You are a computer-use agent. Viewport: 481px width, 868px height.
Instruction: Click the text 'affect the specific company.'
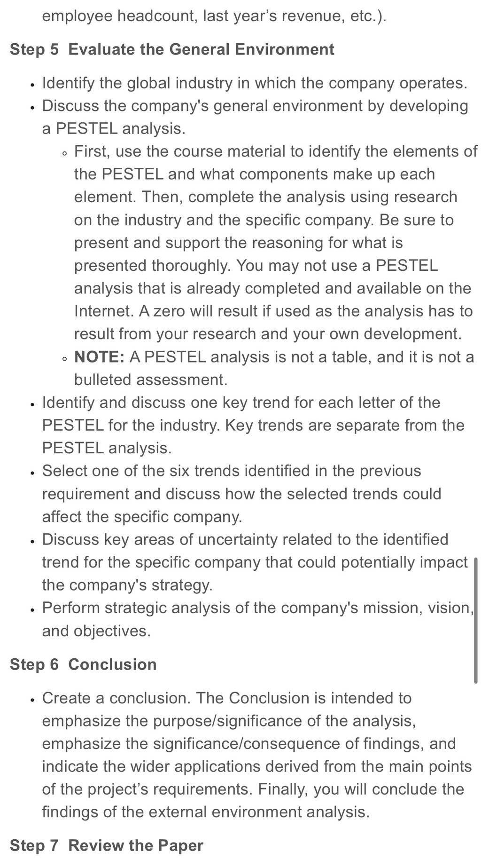142,517
